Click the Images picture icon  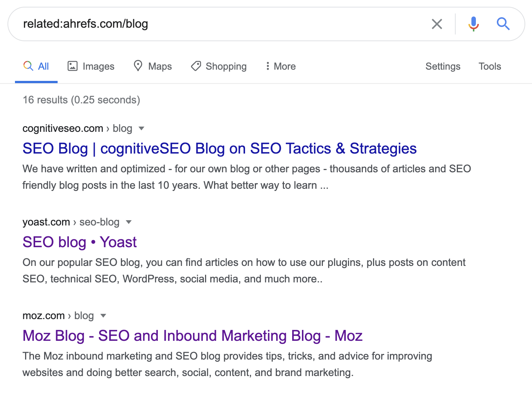coord(72,66)
